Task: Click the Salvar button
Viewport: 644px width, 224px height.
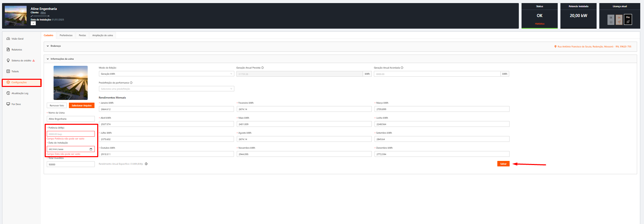Action: coord(503,164)
